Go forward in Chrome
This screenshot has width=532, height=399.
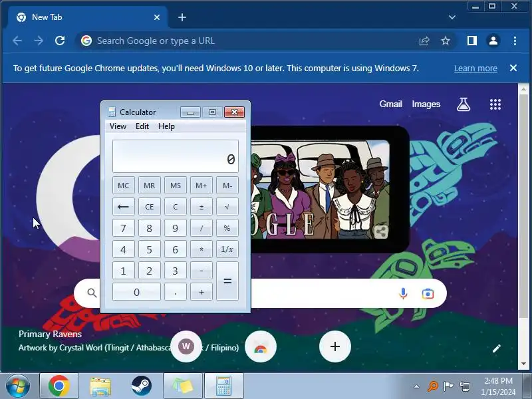(39, 41)
